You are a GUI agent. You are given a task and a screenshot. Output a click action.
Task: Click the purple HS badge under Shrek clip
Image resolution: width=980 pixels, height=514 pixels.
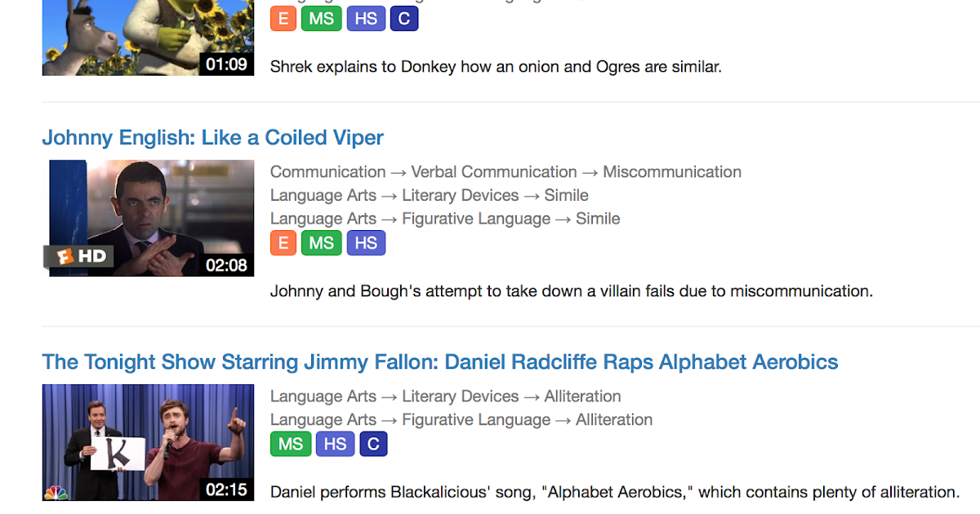coord(366,18)
